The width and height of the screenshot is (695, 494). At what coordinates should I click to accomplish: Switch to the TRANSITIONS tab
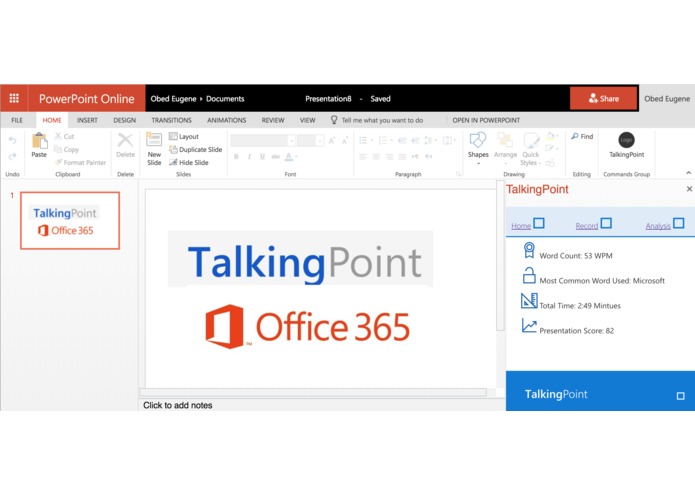pos(172,120)
